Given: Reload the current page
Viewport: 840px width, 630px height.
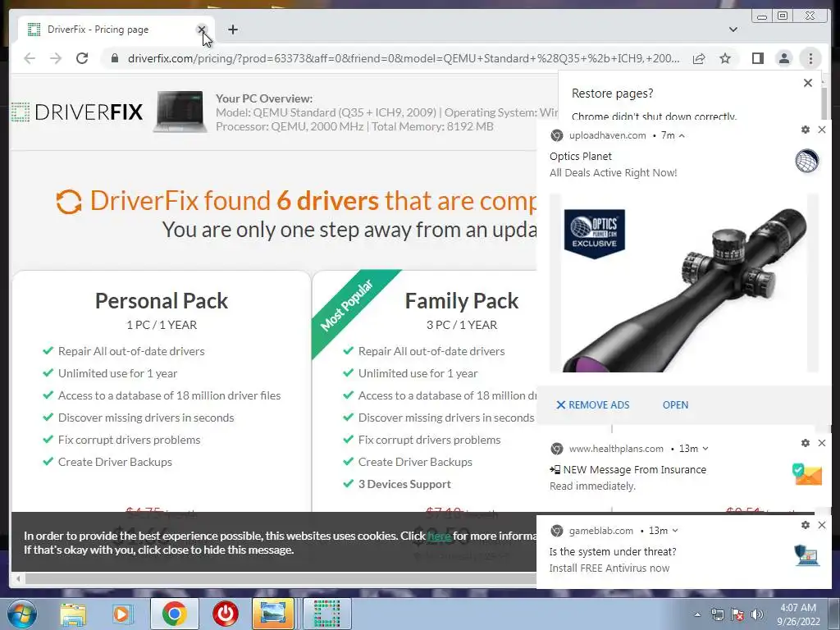Looking at the screenshot, I should click(x=82, y=58).
